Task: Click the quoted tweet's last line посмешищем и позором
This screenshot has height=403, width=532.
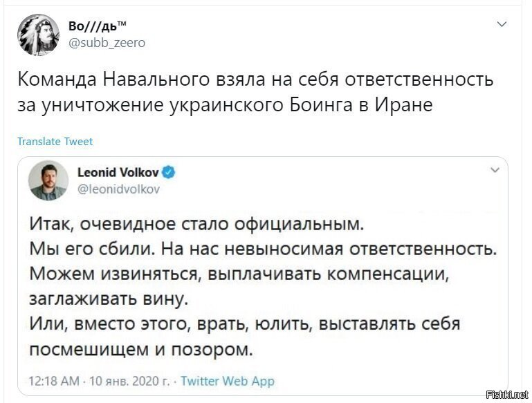Action: (x=141, y=349)
